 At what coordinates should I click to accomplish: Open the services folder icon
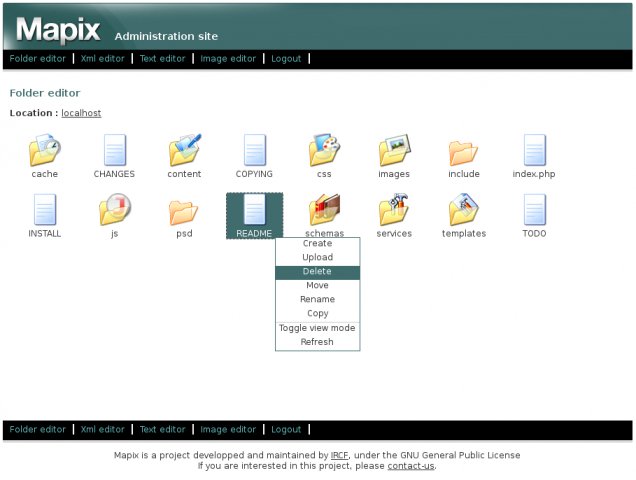[394, 210]
